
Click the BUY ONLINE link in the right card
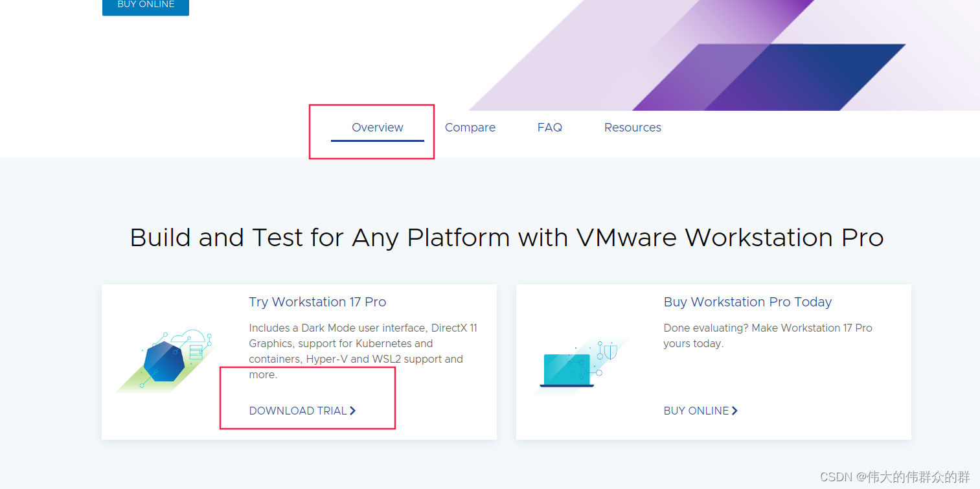click(x=696, y=410)
